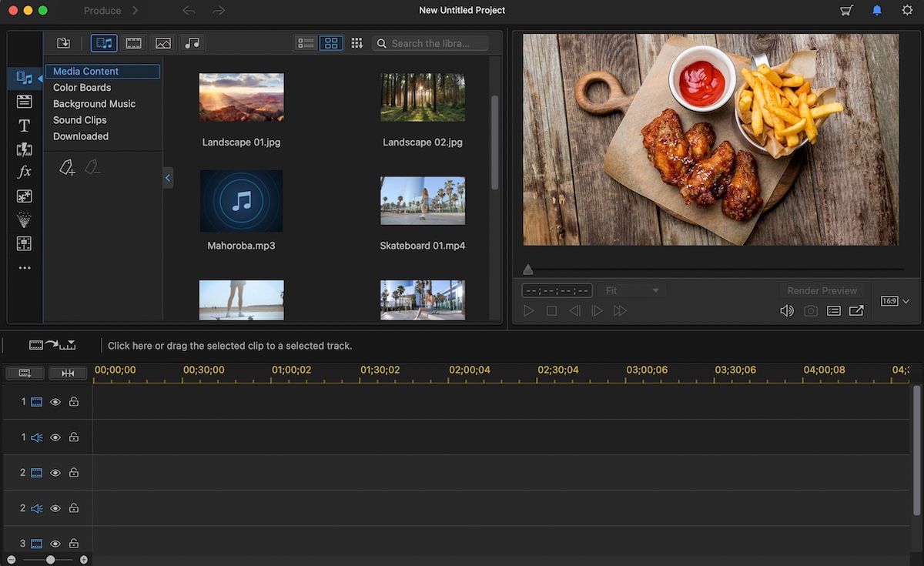Lock video track 3
Image resolution: width=924 pixels, height=566 pixels.
pyautogui.click(x=74, y=543)
